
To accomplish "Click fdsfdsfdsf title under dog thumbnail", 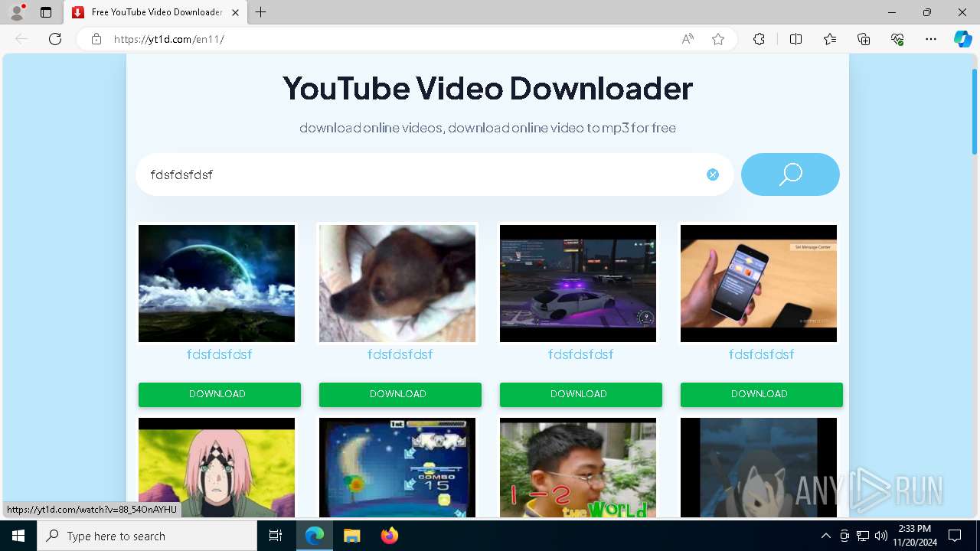I will (x=400, y=354).
